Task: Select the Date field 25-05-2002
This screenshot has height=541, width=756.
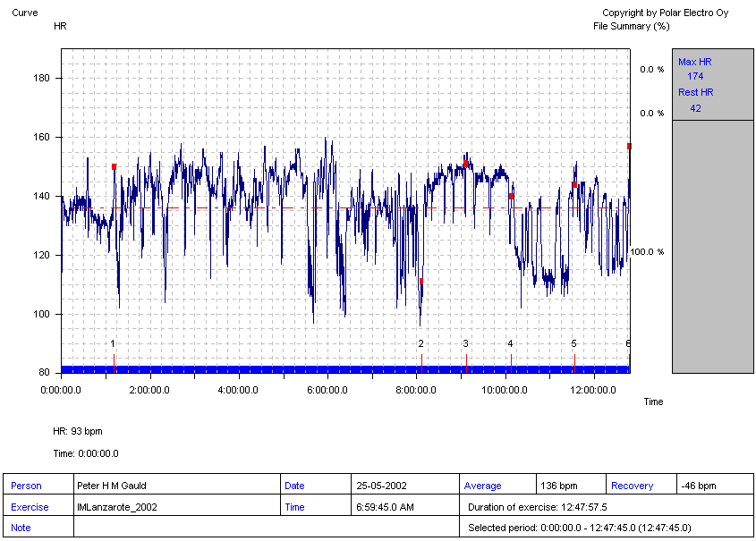Action: point(405,486)
